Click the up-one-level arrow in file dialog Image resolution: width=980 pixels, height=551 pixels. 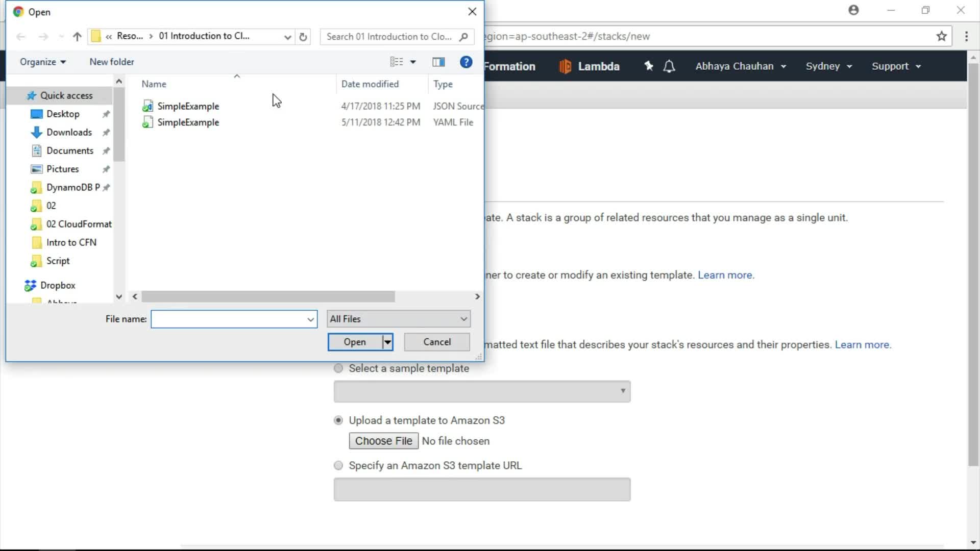(77, 36)
